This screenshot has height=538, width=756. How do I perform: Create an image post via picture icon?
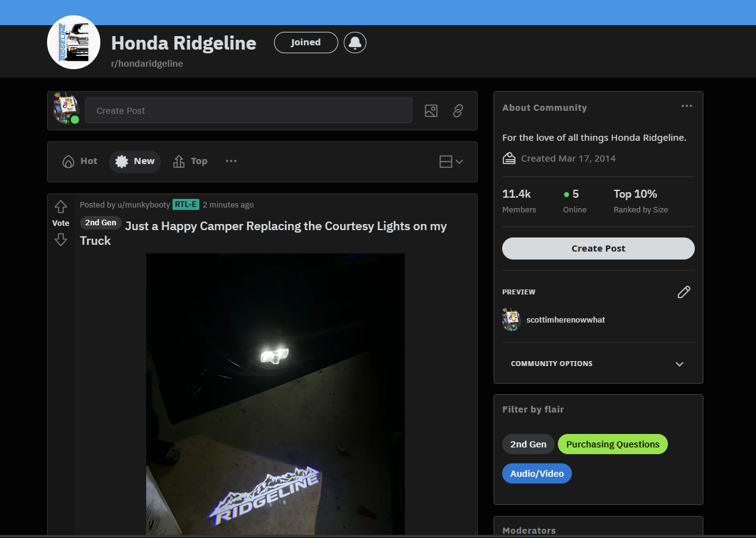[x=431, y=111]
